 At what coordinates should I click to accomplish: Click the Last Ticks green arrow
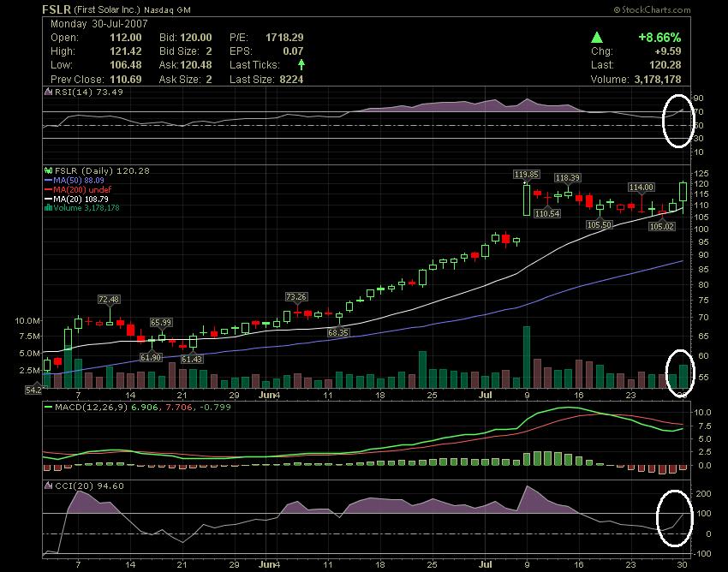(x=301, y=64)
